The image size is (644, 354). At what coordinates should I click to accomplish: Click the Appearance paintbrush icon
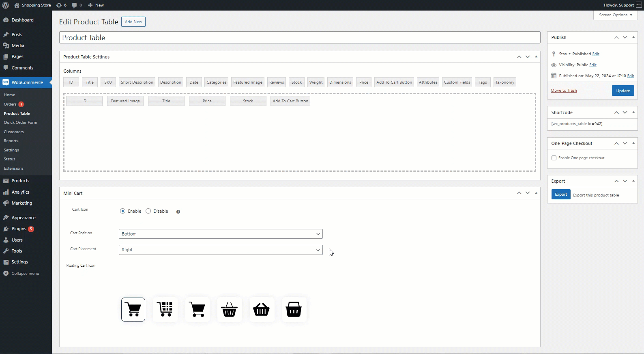(6, 218)
